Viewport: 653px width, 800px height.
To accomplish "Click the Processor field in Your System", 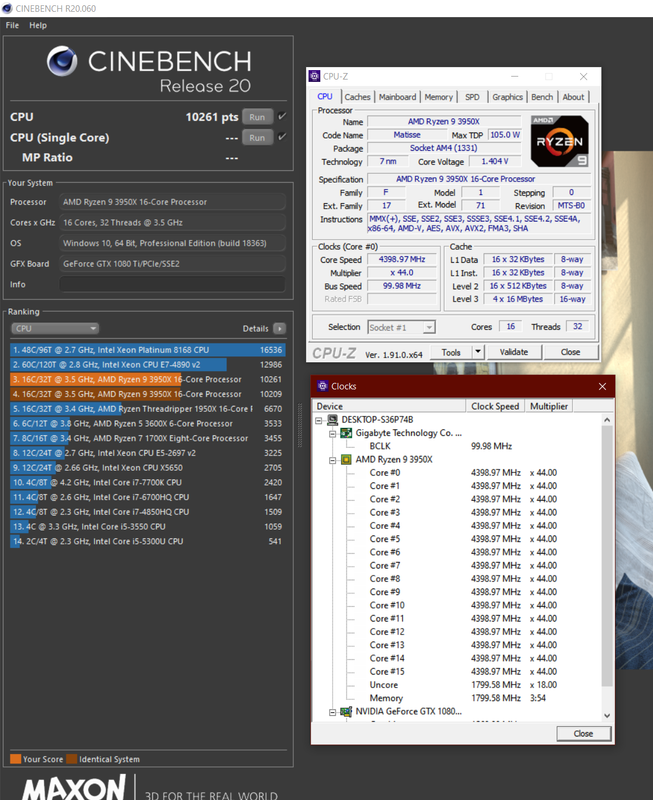I will [172, 202].
